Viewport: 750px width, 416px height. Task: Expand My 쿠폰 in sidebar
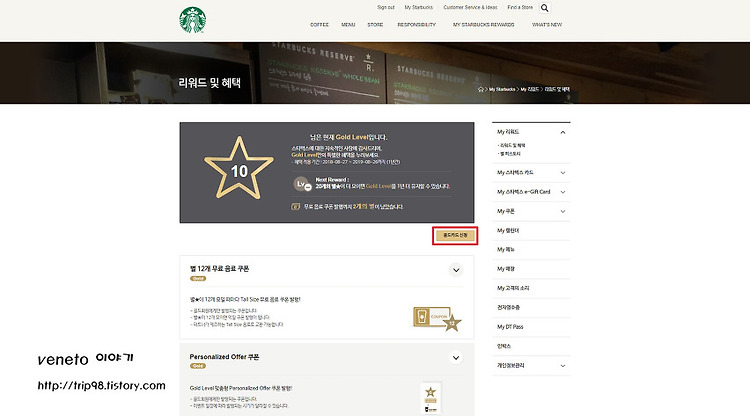click(563, 211)
